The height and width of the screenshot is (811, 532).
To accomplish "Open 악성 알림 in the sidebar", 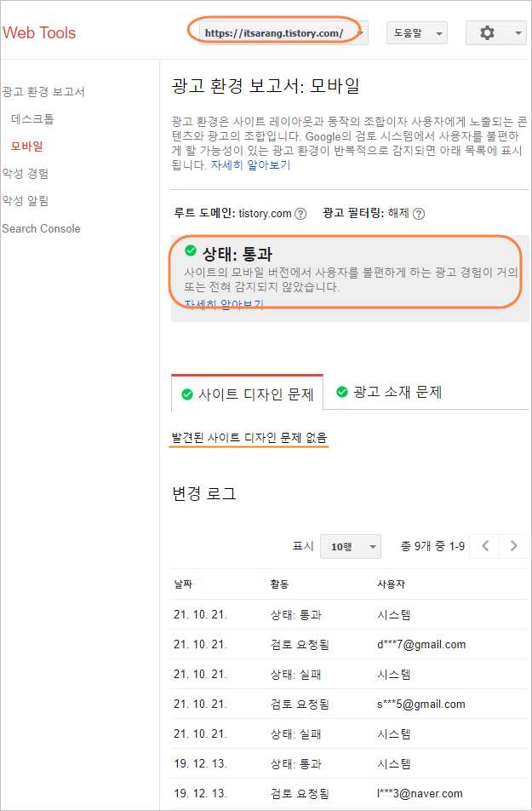I will 26,201.
